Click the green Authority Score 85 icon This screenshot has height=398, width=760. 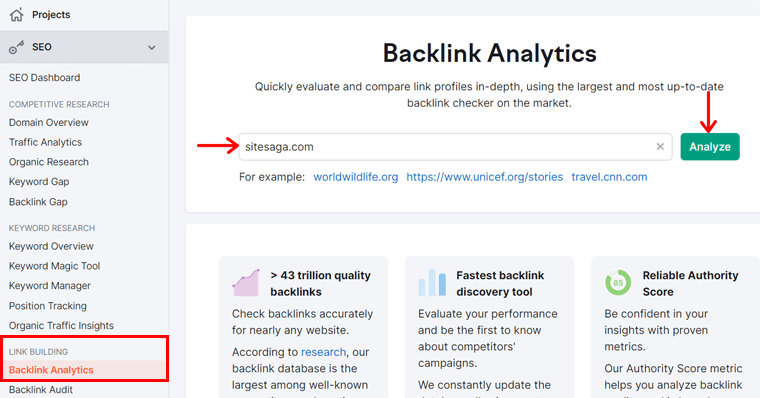tap(618, 283)
